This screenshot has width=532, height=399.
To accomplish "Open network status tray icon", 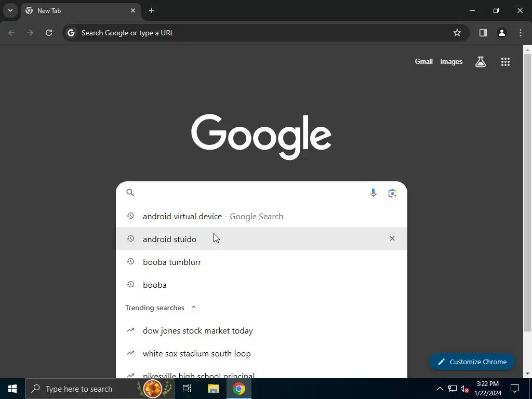I will [453, 389].
